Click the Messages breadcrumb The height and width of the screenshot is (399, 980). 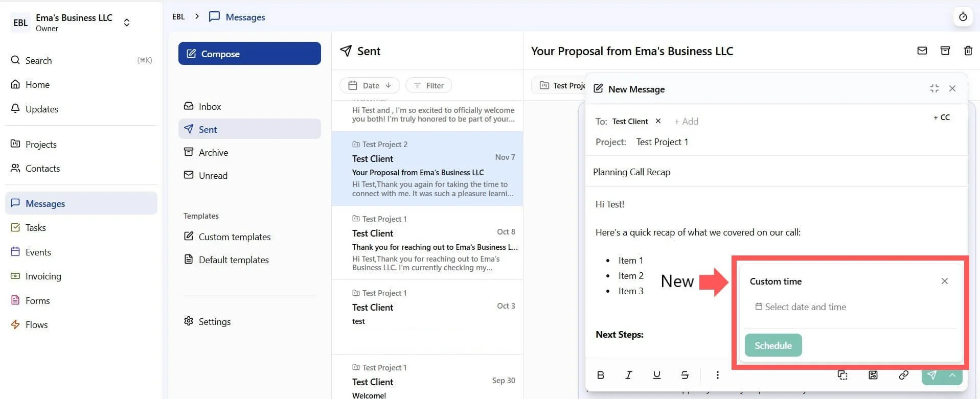pyautogui.click(x=237, y=17)
